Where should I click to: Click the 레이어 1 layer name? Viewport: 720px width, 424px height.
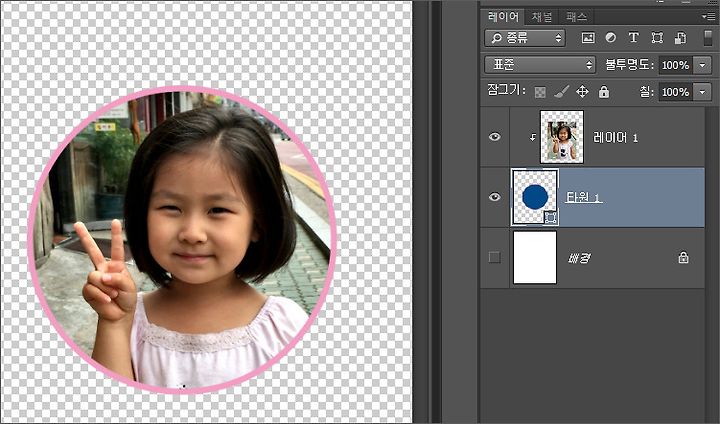point(615,138)
